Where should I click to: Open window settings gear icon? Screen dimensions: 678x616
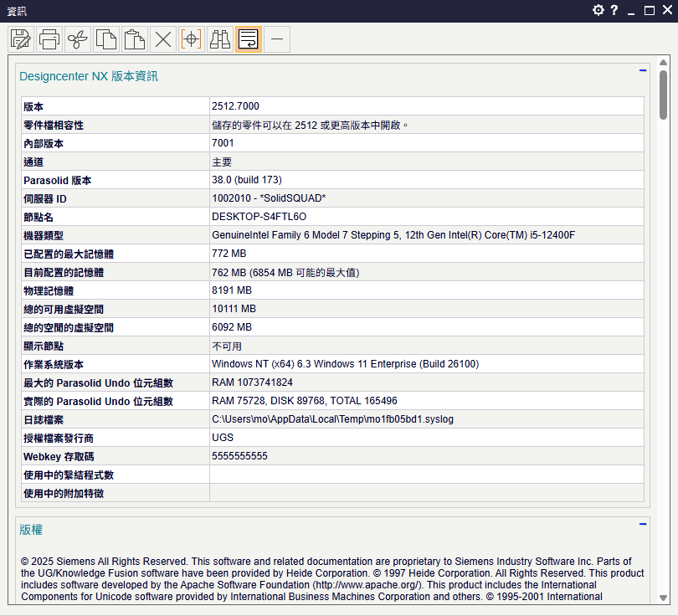tap(598, 10)
